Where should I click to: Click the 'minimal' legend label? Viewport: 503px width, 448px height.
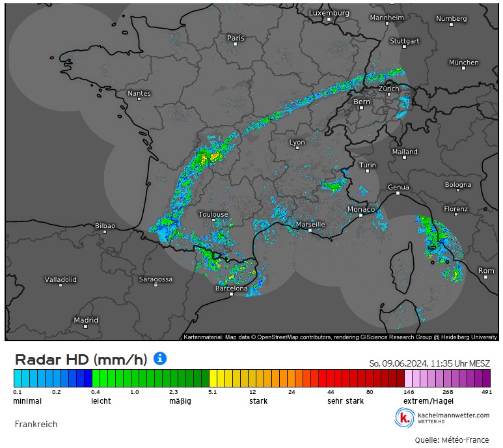(27, 401)
